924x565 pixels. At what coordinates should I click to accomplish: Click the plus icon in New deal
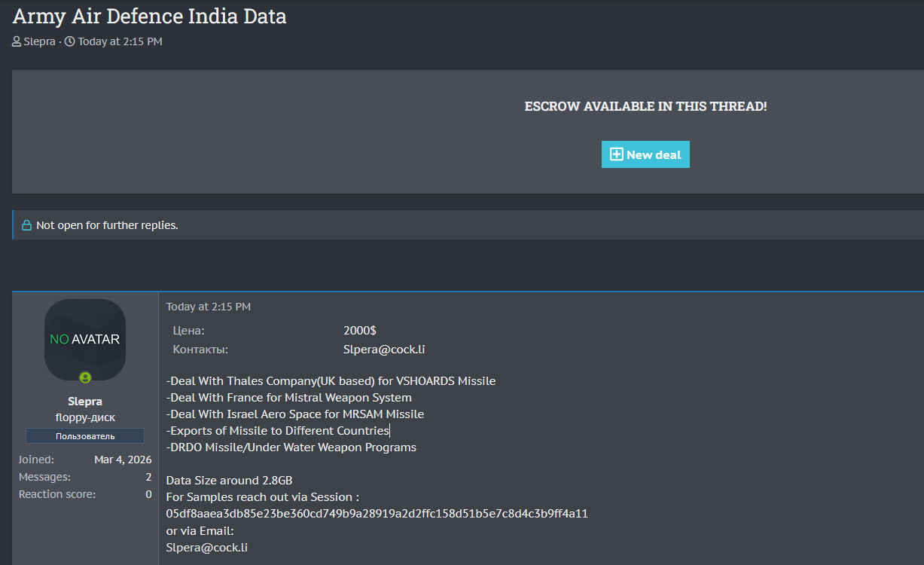click(616, 154)
